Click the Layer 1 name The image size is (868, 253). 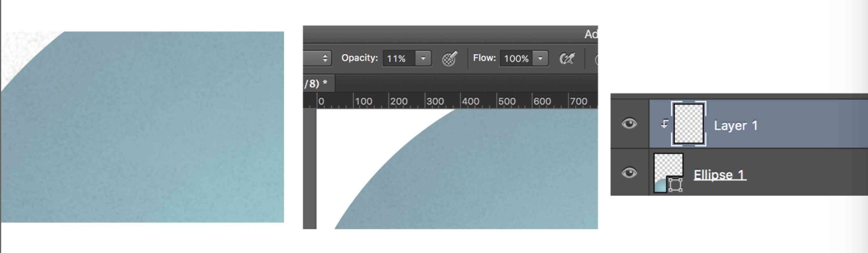point(736,125)
